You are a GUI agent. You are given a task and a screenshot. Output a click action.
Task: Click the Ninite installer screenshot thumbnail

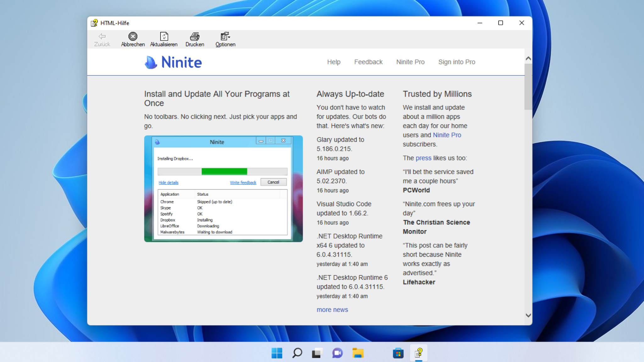(223, 189)
